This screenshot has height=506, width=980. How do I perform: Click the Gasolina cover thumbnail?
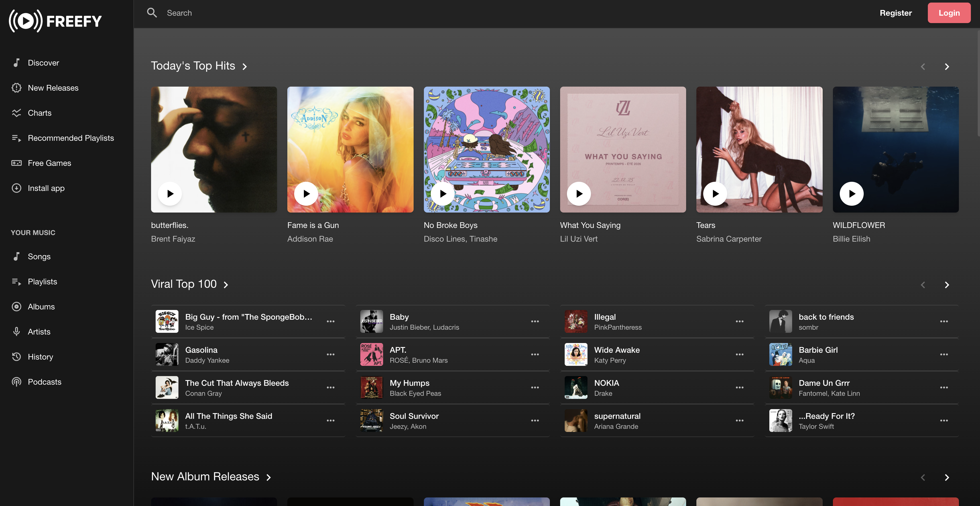[x=167, y=355]
